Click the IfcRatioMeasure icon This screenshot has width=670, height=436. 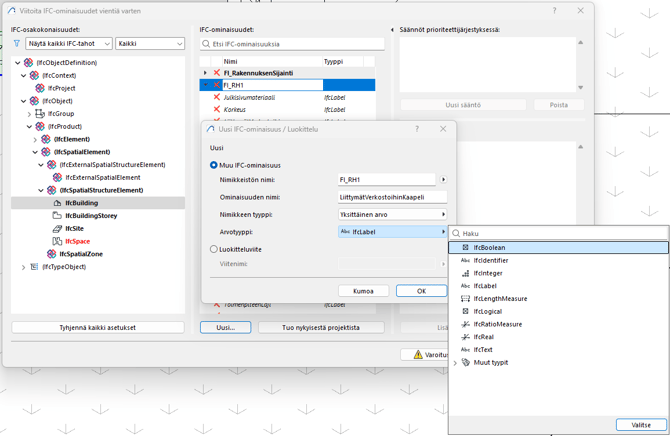(465, 324)
